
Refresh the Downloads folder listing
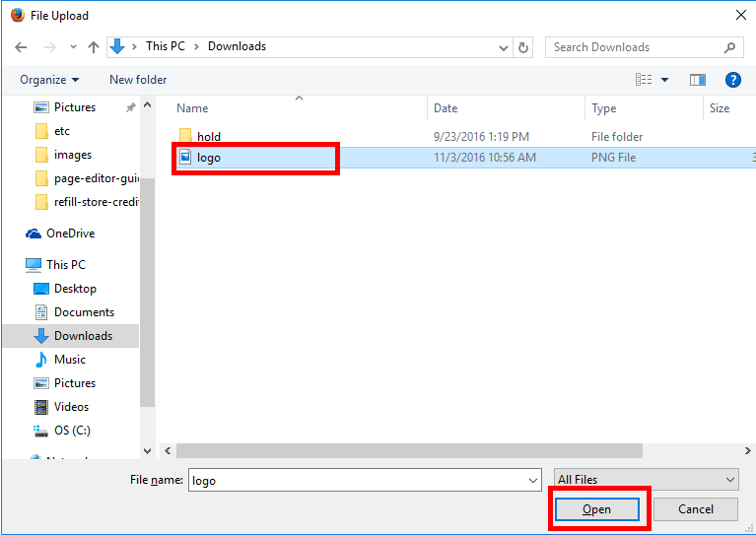pos(523,47)
